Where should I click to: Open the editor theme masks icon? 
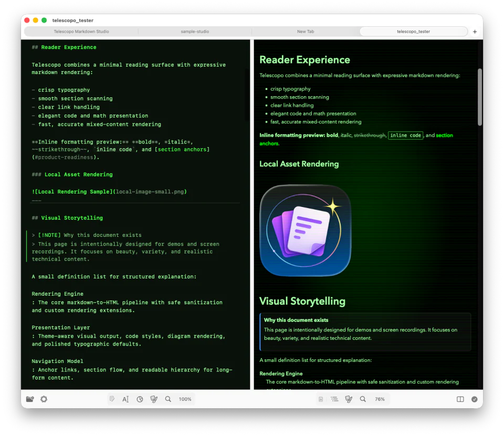154,399
